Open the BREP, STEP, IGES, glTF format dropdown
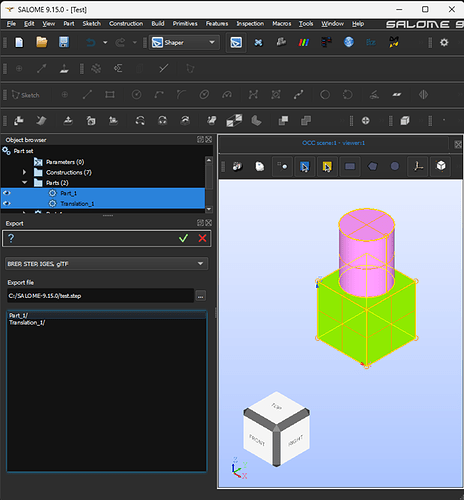Viewport: 464px width, 500px height. point(106,264)
